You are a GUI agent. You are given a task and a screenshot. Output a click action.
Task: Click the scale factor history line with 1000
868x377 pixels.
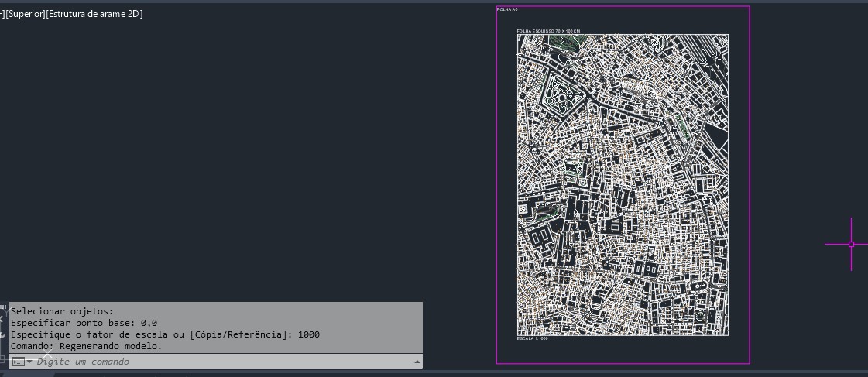point(165,334)
